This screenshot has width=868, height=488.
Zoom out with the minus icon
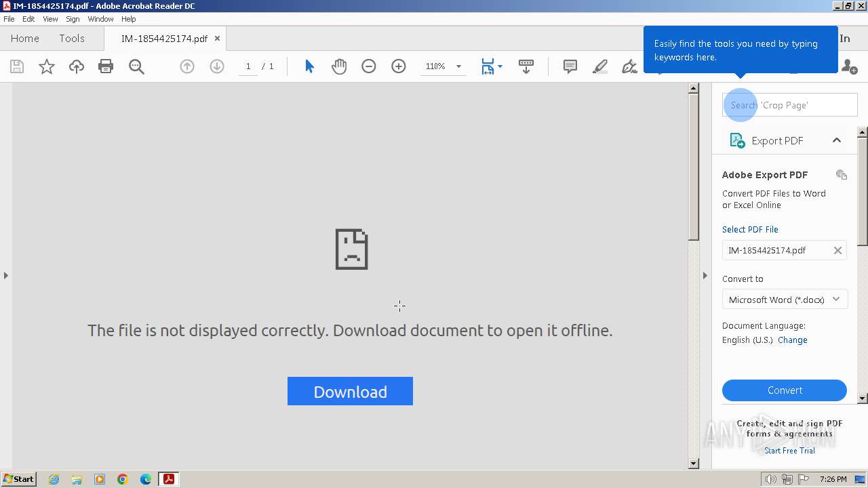coord(369,66)
